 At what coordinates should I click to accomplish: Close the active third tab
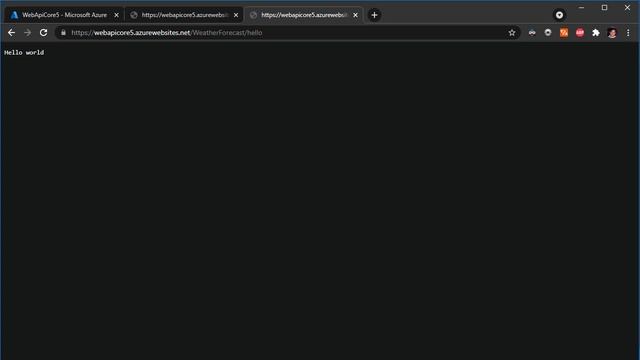(x=356, y=15)
